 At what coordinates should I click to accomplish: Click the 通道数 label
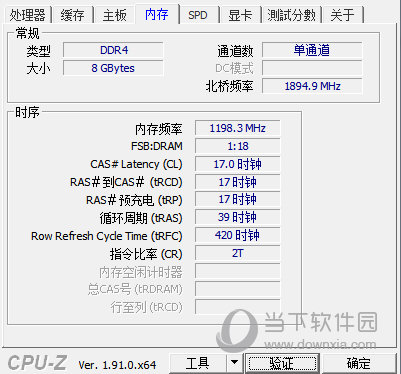[235, 51]
